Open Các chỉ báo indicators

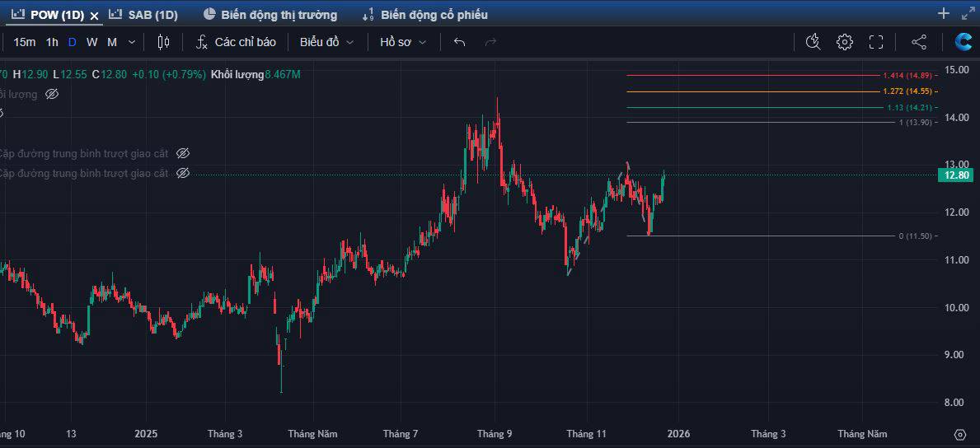tap(236, 42)
